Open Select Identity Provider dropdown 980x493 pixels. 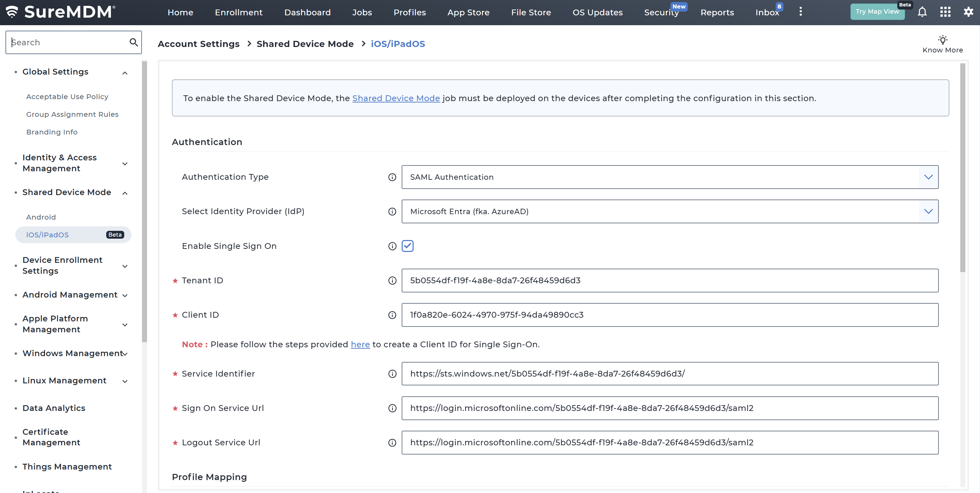(x=928, y=211)
